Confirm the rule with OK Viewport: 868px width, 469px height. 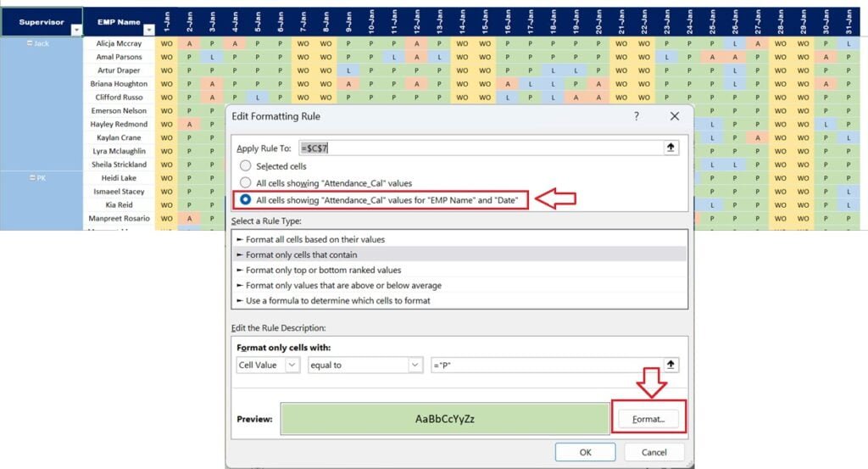pos(585,452)
